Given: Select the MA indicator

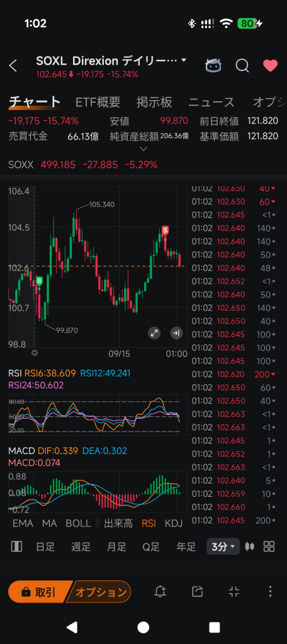Looking at the screenshot, I should click(49, 523).
